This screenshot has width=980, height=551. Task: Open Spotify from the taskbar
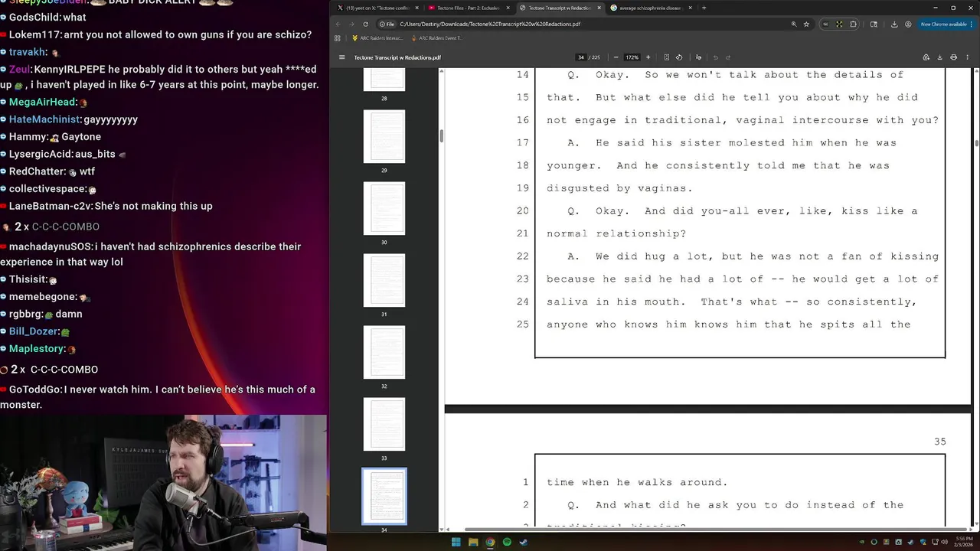pos(507,542)
